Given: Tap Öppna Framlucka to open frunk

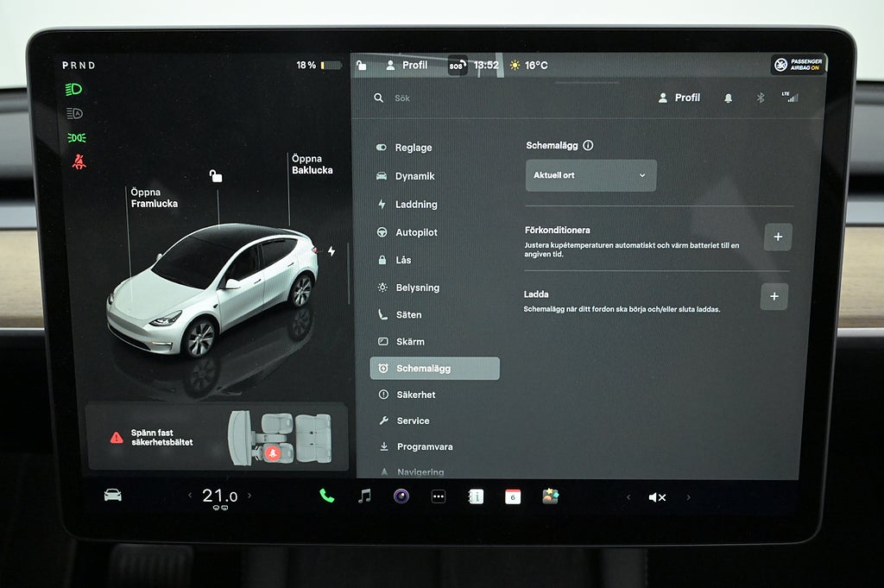Looking at the screenshot, I should tap(154, 198).
